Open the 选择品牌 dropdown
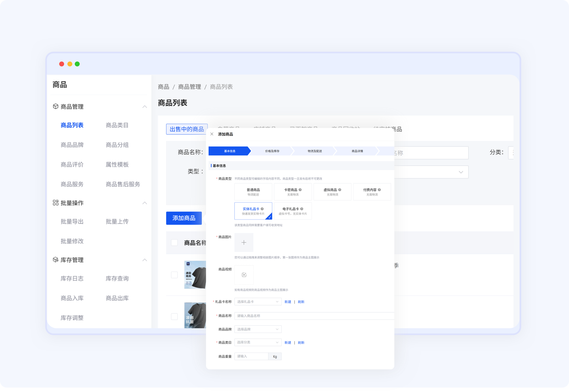 point(257,329)
